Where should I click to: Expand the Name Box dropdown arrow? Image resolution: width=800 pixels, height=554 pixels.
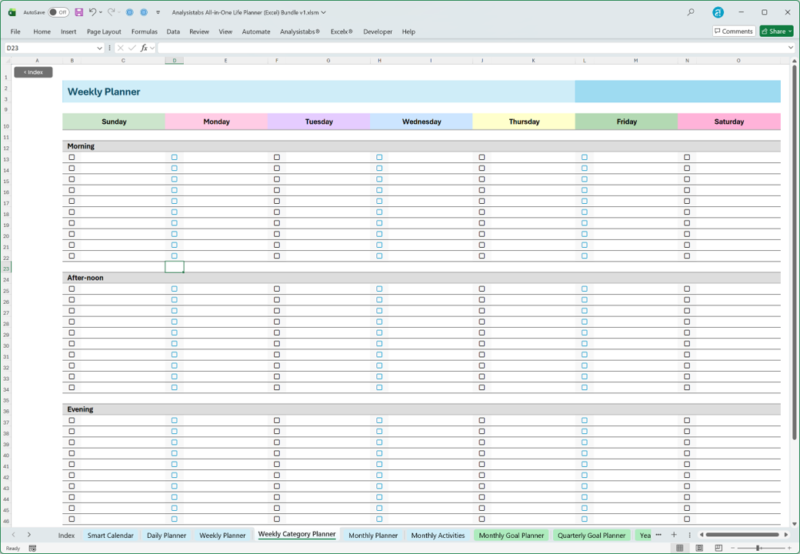(x=99, y=48)
